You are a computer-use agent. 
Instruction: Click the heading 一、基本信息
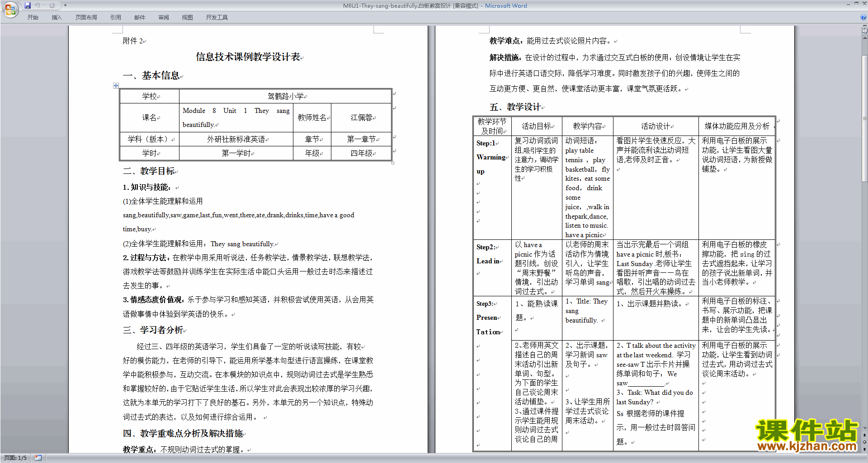tap(151, 75)
